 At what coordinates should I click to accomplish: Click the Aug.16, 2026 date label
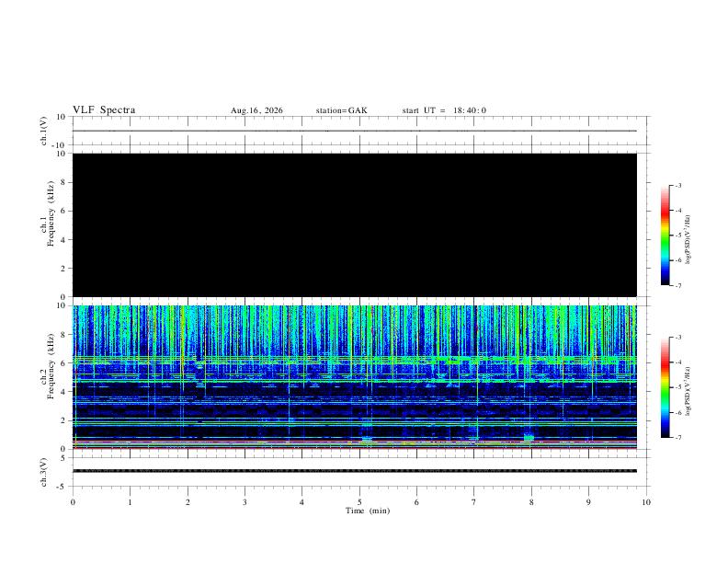pos(256,110)
